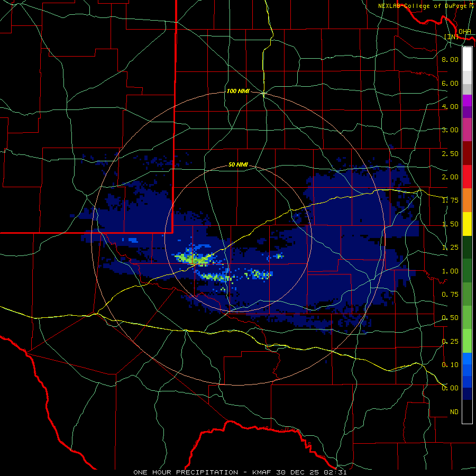
Task: Click the 6.00 legend value
Action: [x=450, y=83]
